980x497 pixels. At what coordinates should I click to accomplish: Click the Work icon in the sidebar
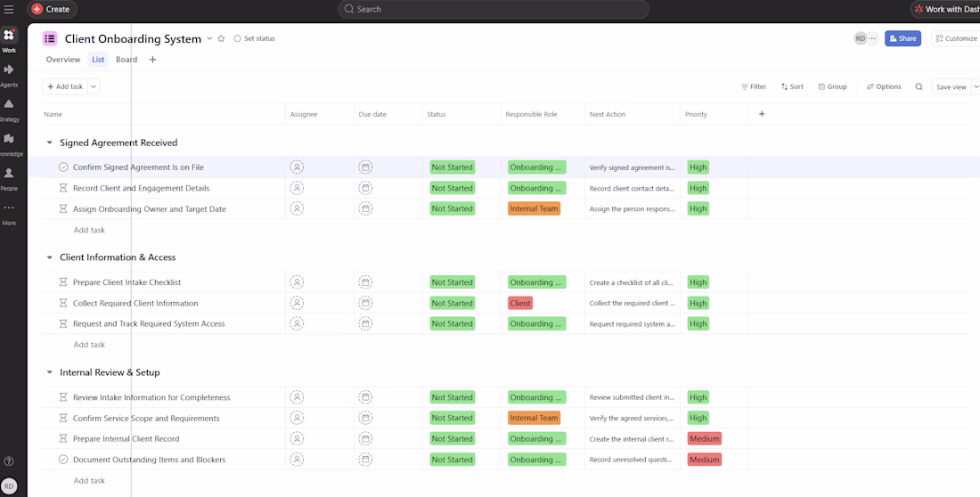coord(9,36)
